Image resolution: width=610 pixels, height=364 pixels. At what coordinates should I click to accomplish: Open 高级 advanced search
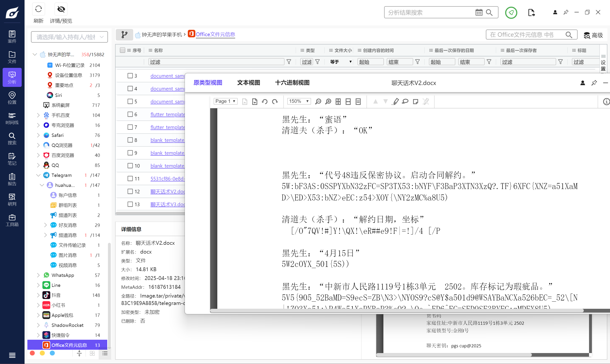[x=593, y=35]
